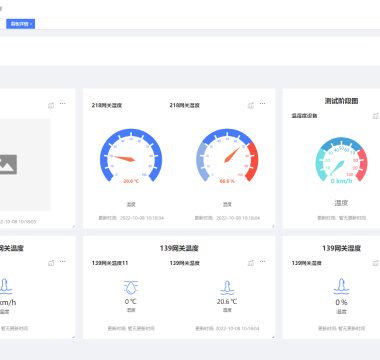Click 暂无更新时间 below the 0 % reading
This screenshot has height=360, width=380.
[x=352, y=329]
